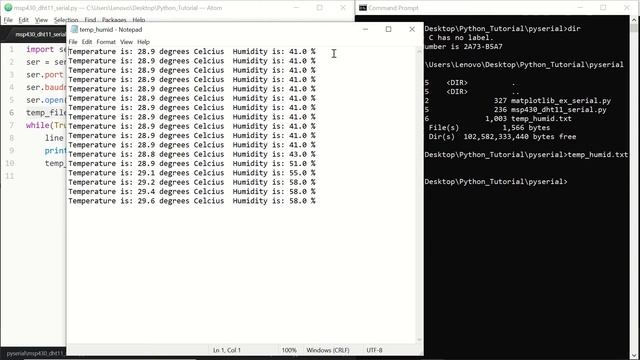The width and height of the screenshot is (640, 360).
Task: Close the temp_humid Notepad window
Action: click(x=412, y=29)
